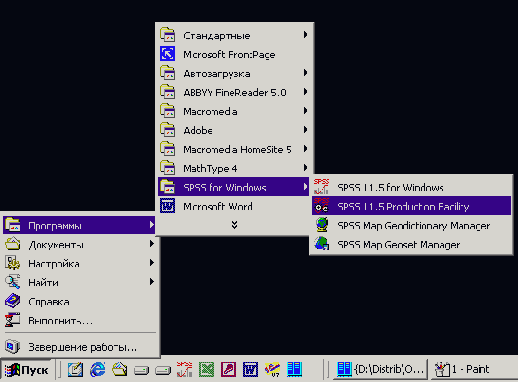
Task: Click the MathType 4 folder icon
Action: point(167,168)
